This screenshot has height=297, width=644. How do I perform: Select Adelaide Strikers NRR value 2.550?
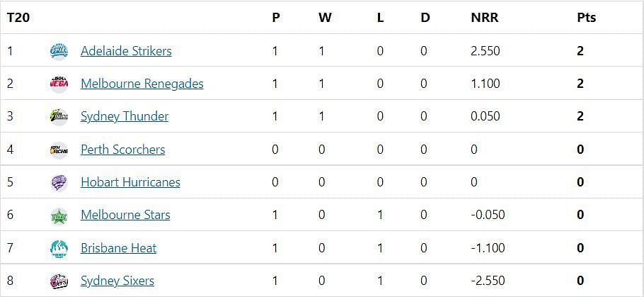pos(485,51)
